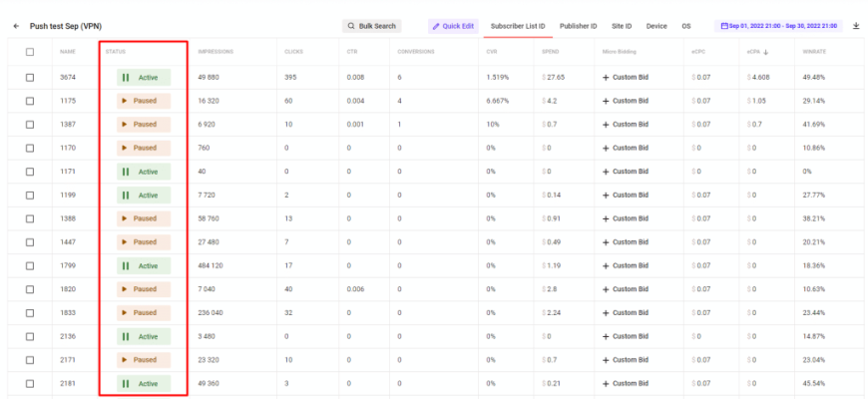Click the download icon at top right
Viewport: 868px width, 399px height.
click(x=856, y=26)
